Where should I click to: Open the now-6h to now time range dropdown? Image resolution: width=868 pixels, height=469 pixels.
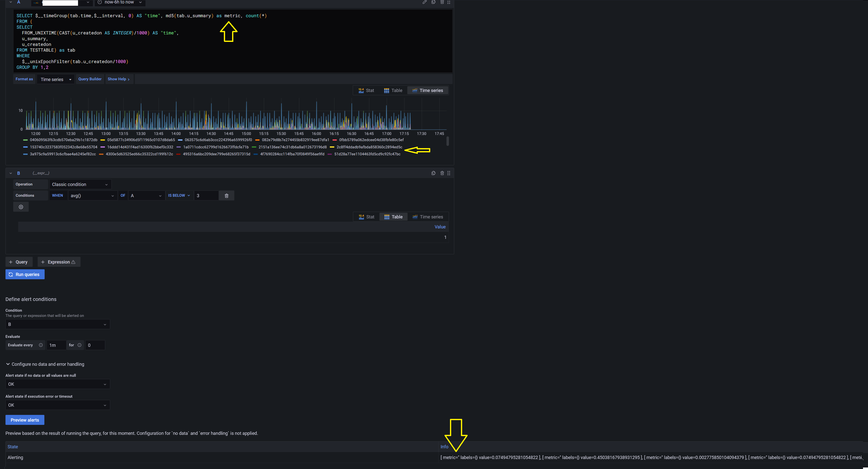(120, 2)
